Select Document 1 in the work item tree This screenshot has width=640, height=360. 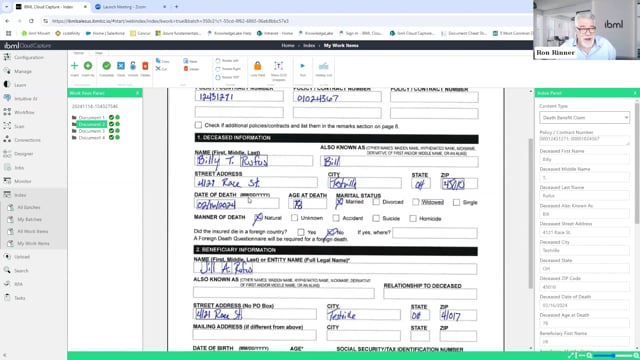[91, 118]
